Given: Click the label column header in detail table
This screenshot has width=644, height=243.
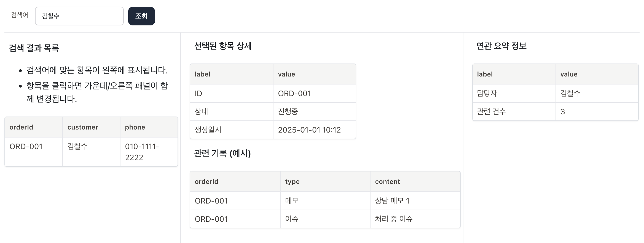Looking at the screenshot, I should (202, 74).
